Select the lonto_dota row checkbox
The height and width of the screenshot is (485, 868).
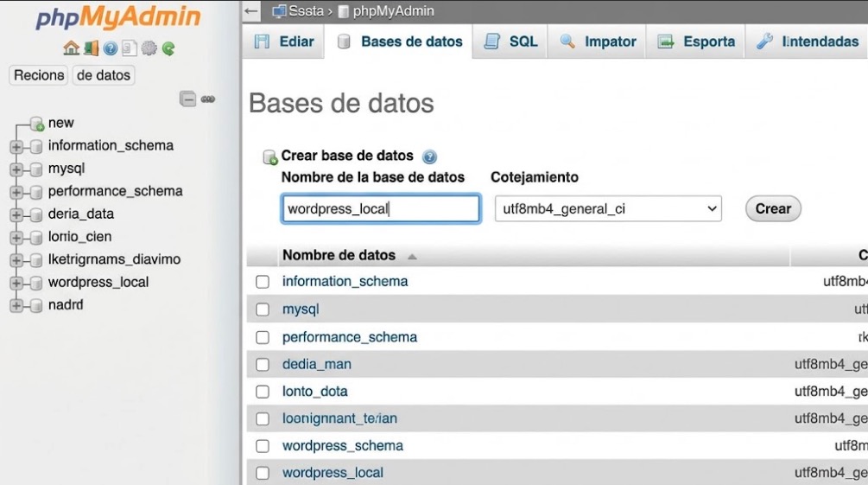(263, 392)
